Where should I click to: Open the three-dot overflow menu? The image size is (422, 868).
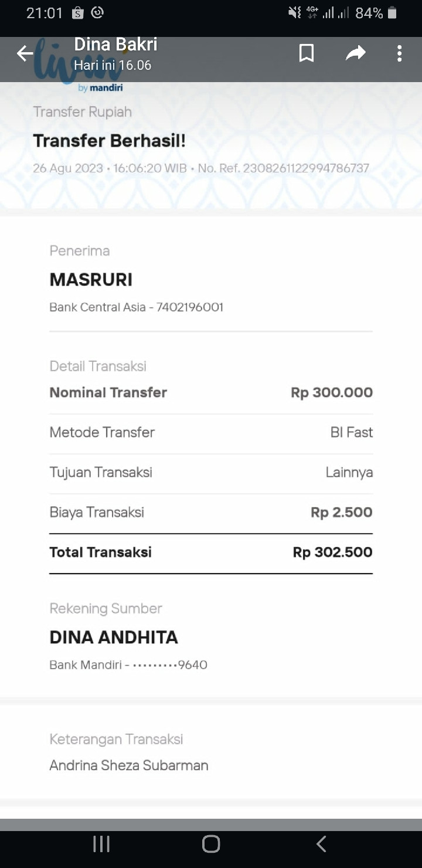[x=399, y=53]
